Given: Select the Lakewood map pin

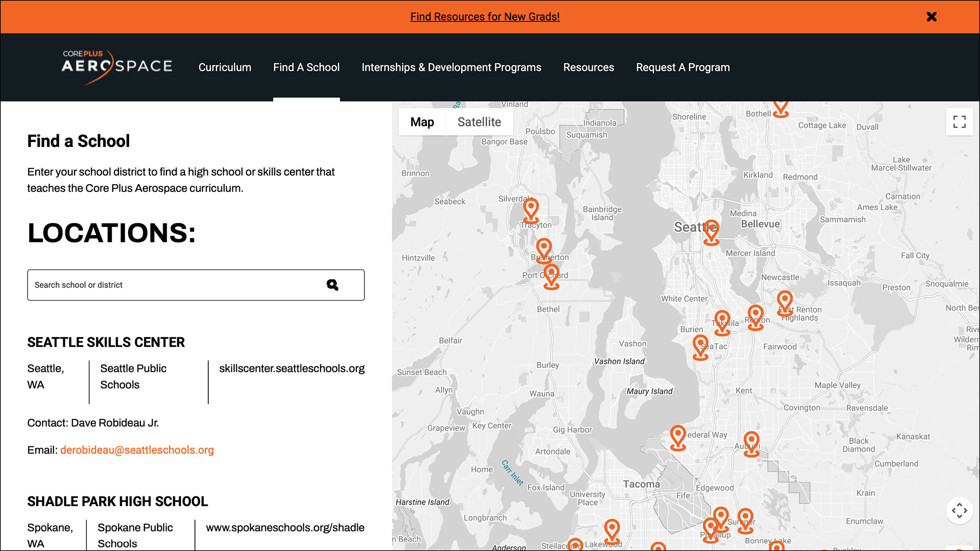Looking at the screenshot, I should point(612,532).
